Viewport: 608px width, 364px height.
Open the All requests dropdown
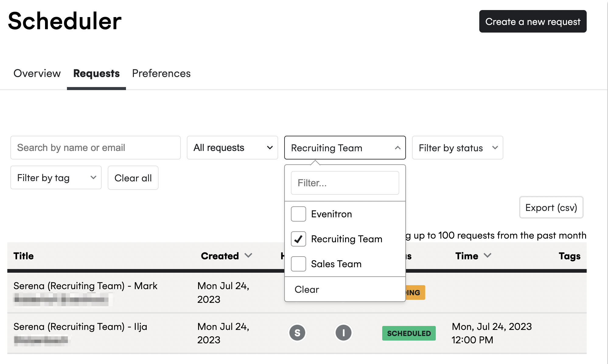pos(232,148)
